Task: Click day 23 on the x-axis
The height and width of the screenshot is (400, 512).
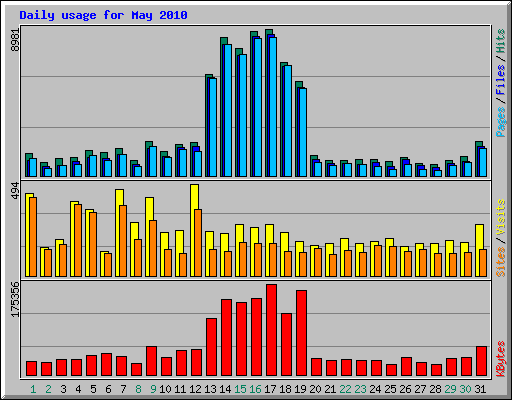Action: (360, 389)
